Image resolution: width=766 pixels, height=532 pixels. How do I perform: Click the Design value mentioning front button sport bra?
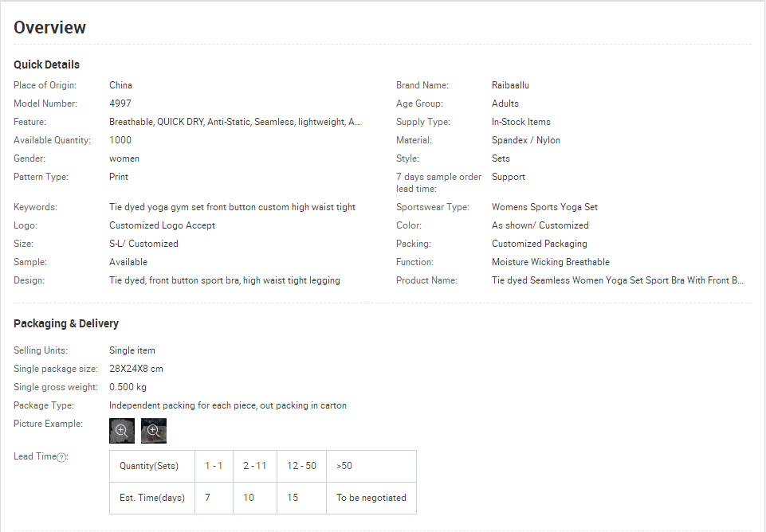tap(225, 280)
